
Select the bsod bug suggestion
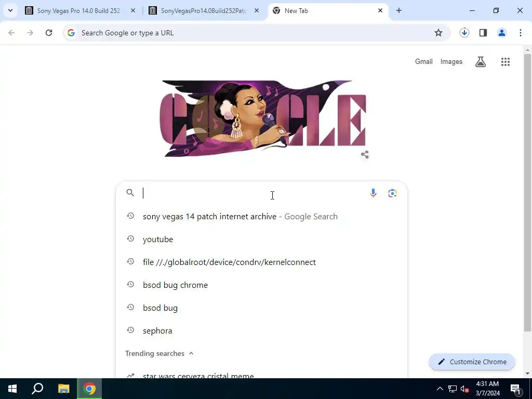(261, 308)
